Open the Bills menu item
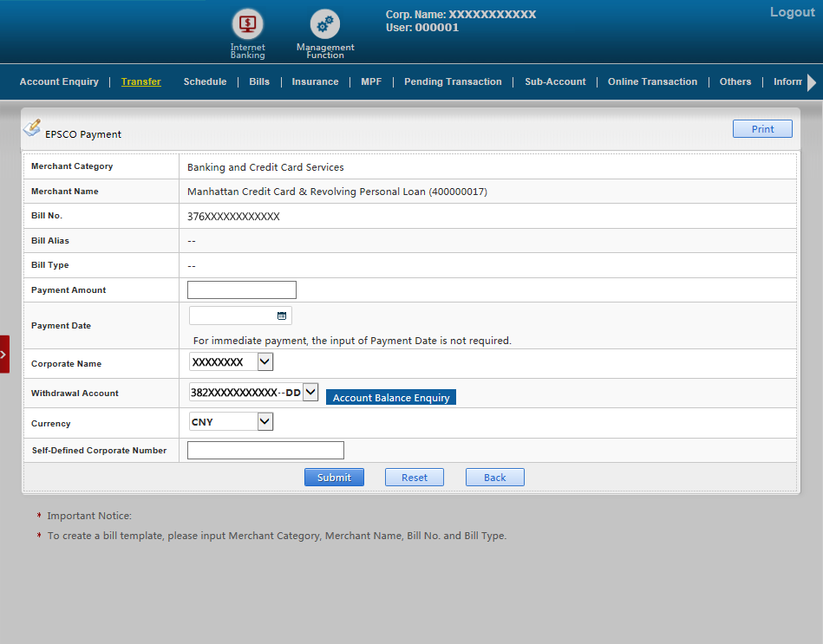Image resolution: width=823 pixels, height=644 pixels. click(259, 81)
